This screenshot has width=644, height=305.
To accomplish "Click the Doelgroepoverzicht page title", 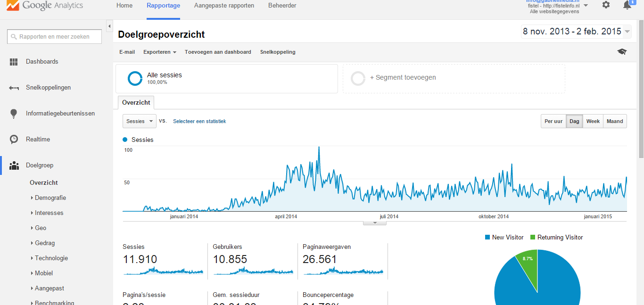I will coord(161,34).
